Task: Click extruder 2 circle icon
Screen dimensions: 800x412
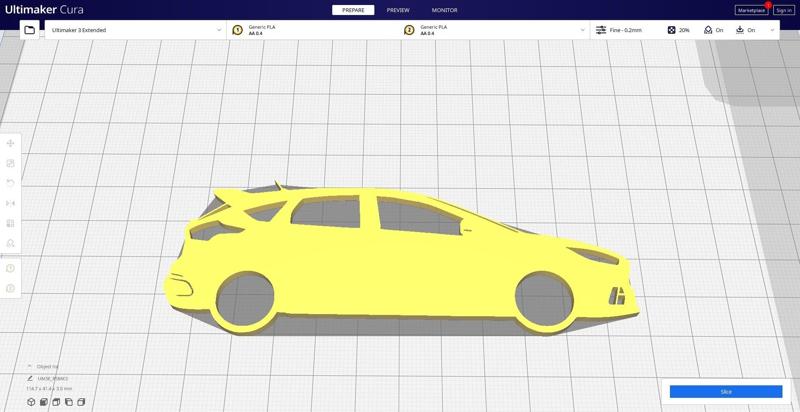Action: pyautogui.click(x=409, y=30)
